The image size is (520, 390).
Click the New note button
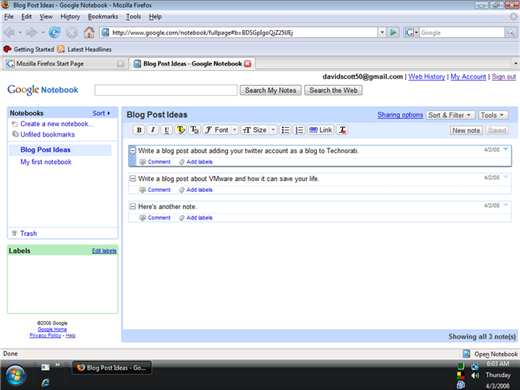point(466,130)
